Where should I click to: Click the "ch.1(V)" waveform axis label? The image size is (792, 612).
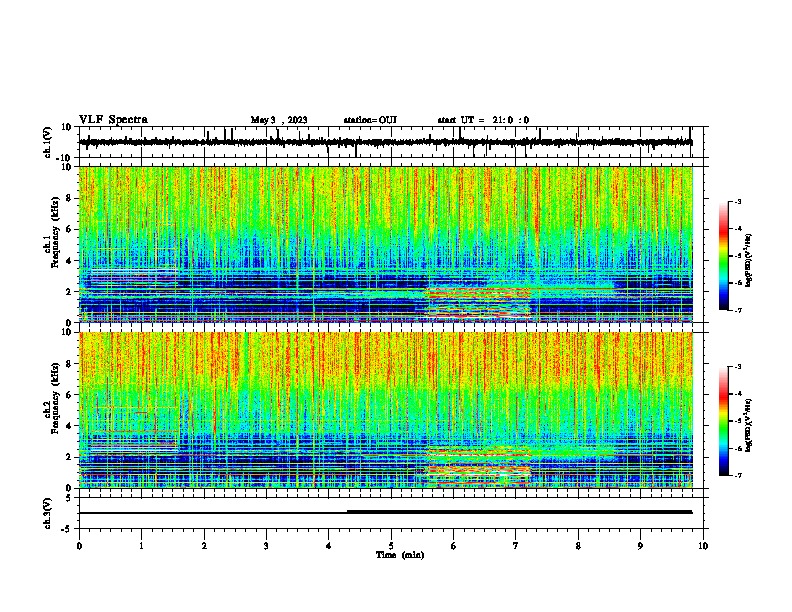click(x=48, y=142)
